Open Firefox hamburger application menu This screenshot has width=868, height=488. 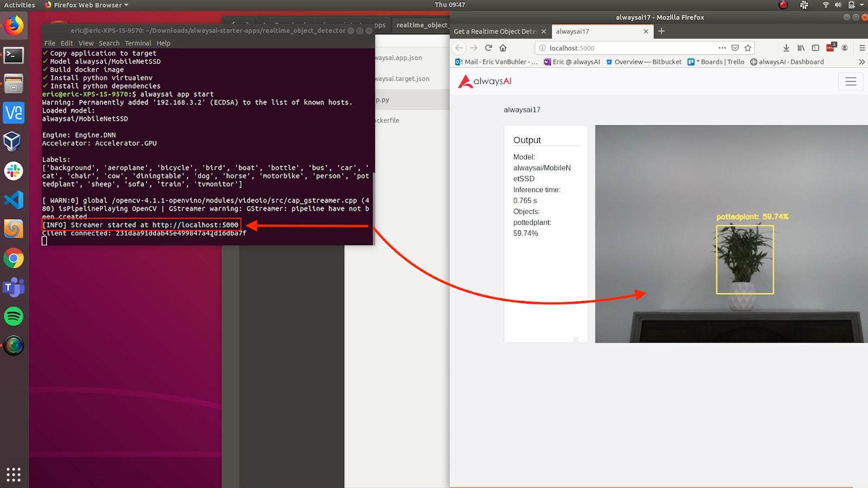coord(862,48)
